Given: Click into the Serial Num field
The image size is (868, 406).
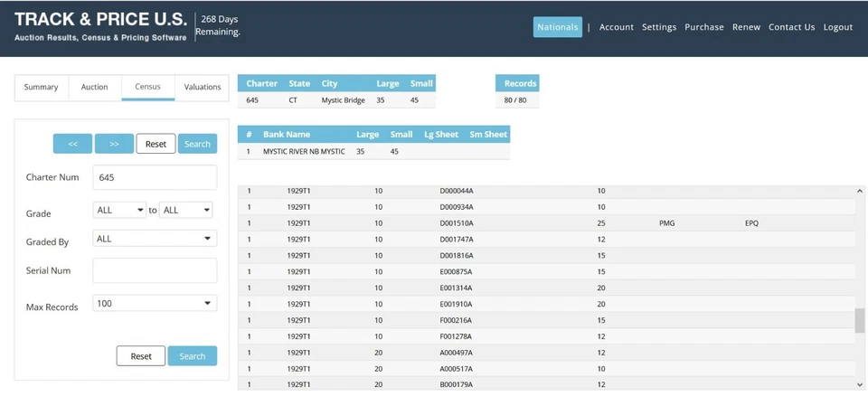Looking at the screenshot, I should click(x=155, y=270).
